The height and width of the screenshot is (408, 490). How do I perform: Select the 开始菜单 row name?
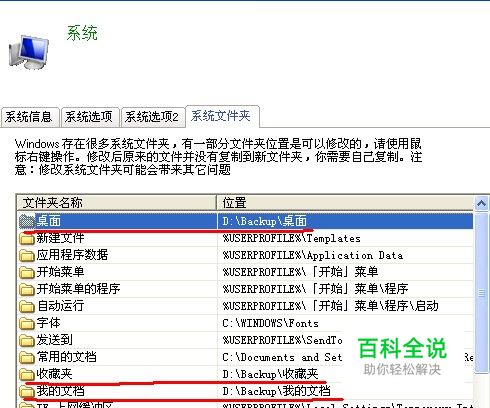tap(60, 272)
